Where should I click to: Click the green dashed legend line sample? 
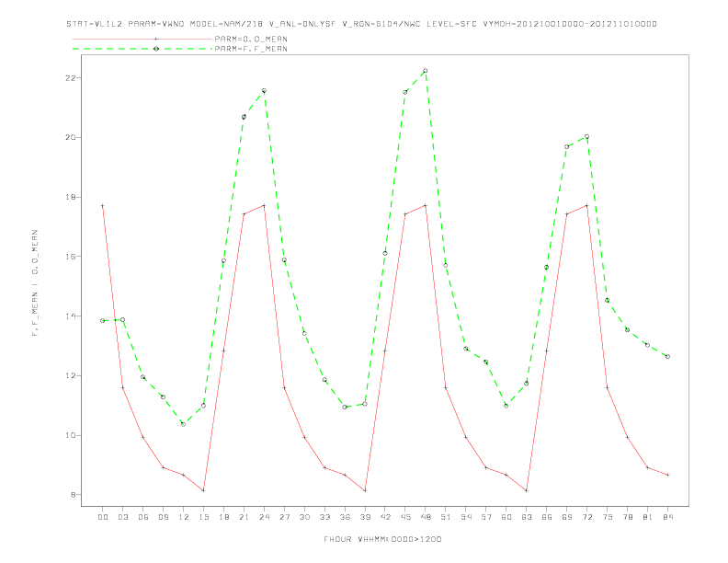142,49
